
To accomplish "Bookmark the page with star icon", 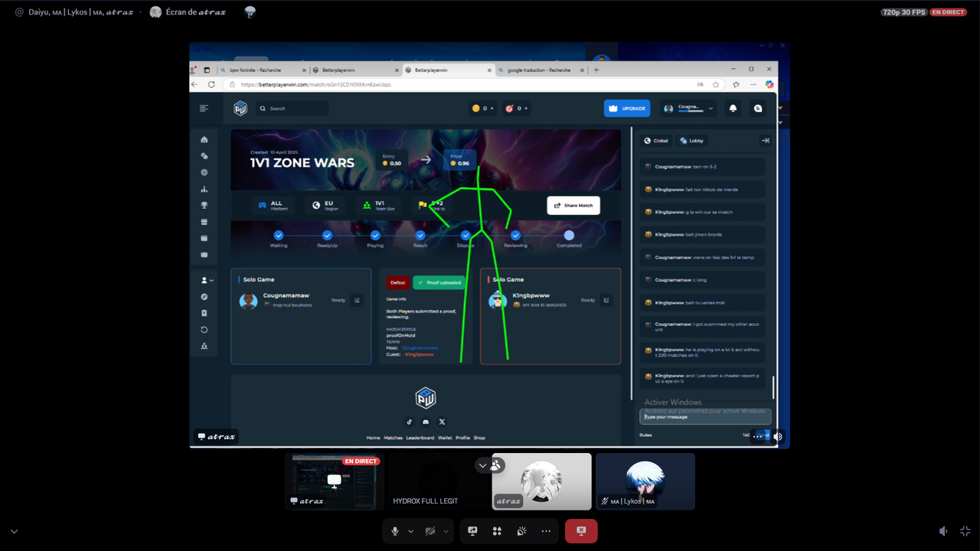I will click(716, 84).
